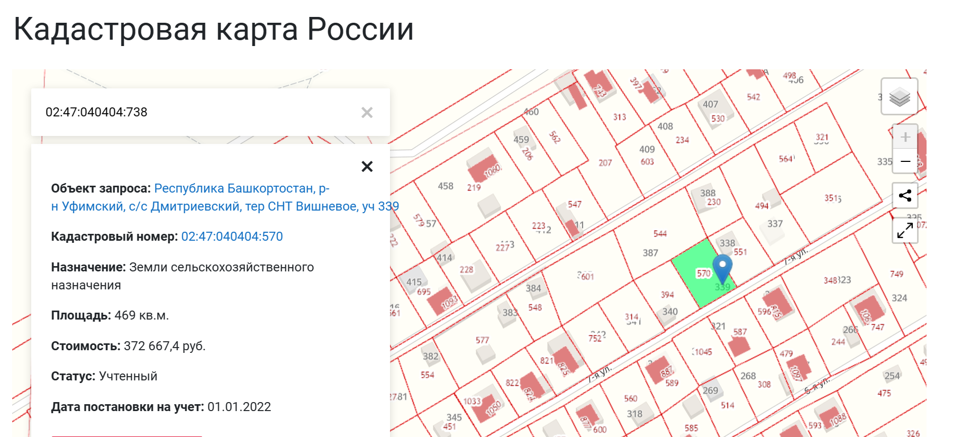This screenshot has width=980, height=437.
Task: Click parcel 494 on the map
Action: [x=762, y=206]
